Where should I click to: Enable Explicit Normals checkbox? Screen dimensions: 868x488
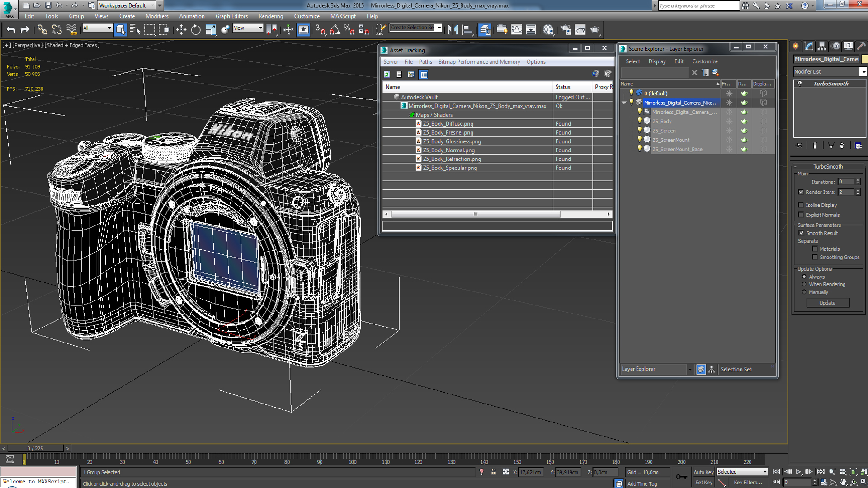801,215
